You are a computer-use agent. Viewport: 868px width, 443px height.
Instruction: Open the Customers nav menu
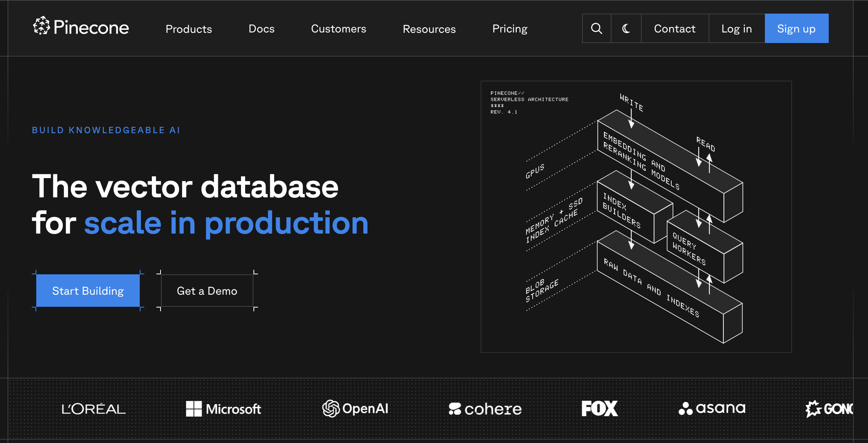click(338, 29)
